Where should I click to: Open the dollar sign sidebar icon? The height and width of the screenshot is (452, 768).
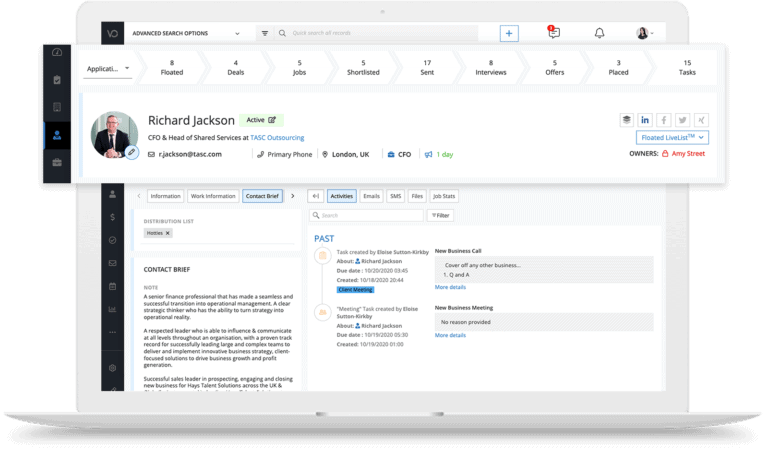[x=113, y=217]
